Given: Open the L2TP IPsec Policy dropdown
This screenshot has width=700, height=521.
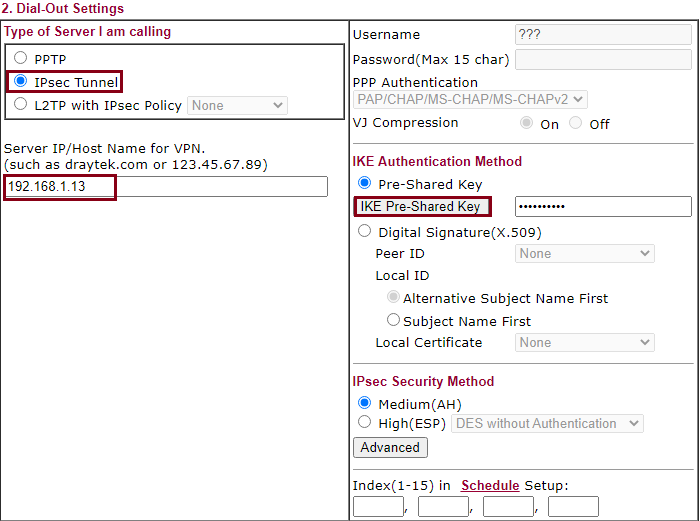Looking at the screenshot, I should [237, 105].
